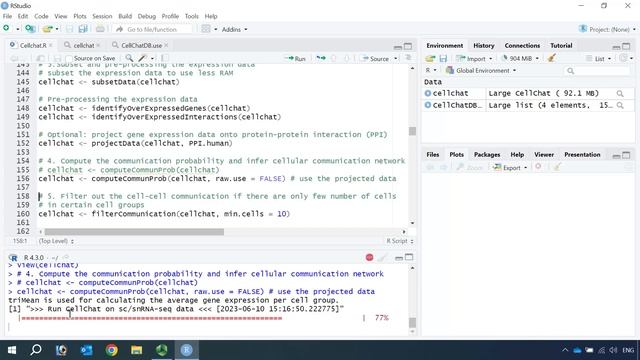Open Export dropdown in Plots pane
This screenshot has height=360, width=640.
(x=510, y=167)
